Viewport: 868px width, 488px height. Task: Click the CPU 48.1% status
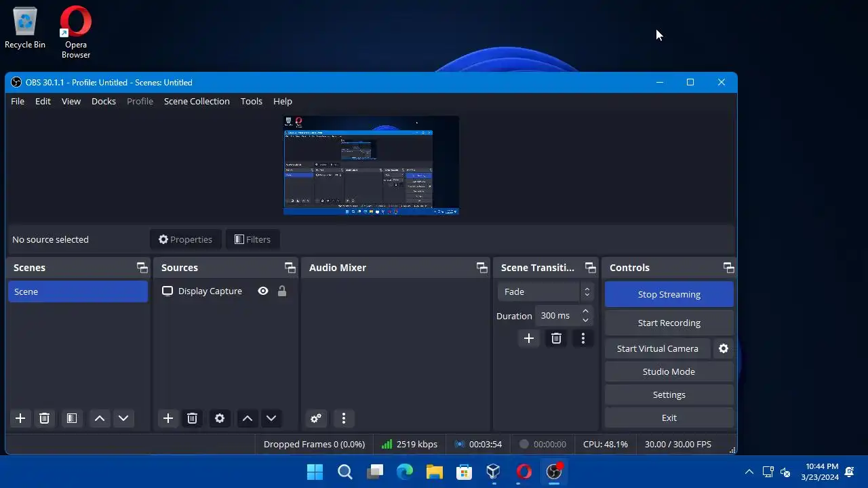606,444
